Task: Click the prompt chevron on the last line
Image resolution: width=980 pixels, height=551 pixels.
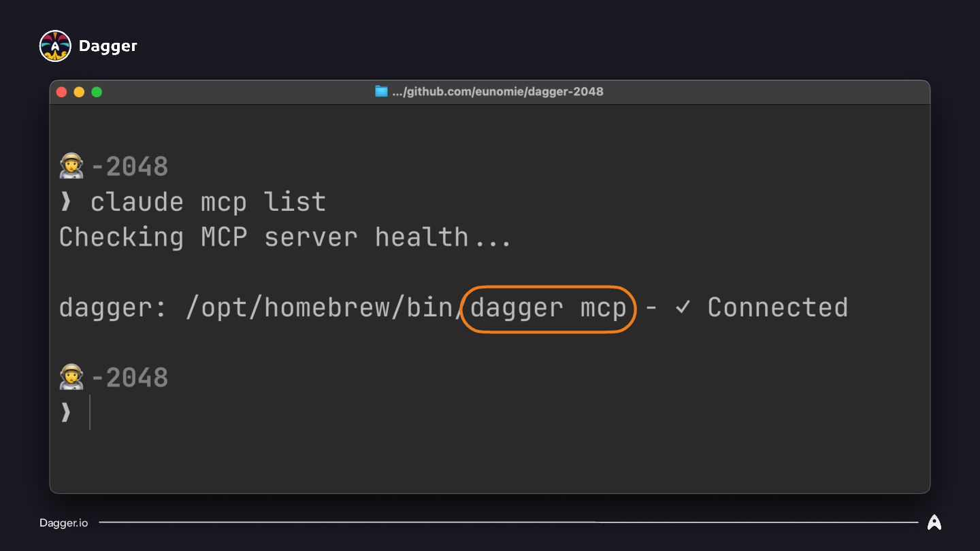Action: [66, 412]
